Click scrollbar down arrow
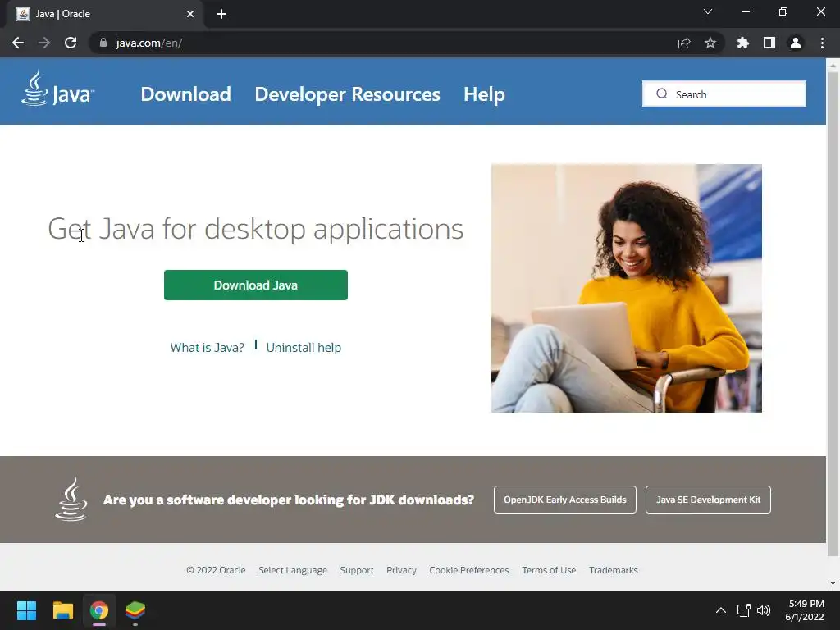 click(x=833, y=583)
